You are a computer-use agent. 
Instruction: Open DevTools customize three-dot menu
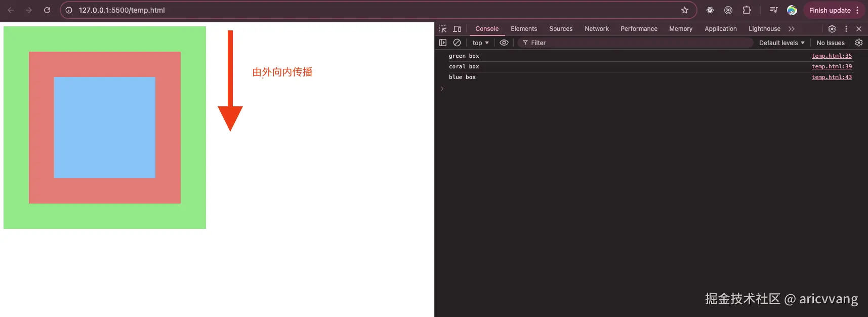(x=846, y=29)
